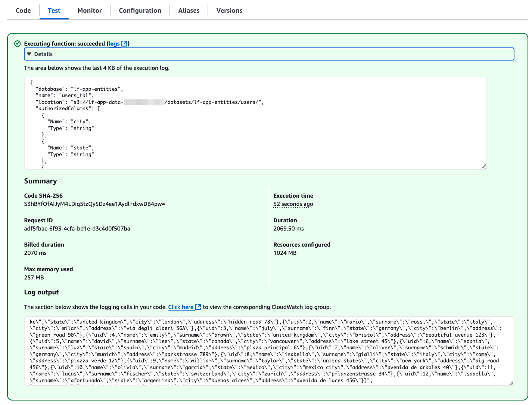The width and height of the screenshot is (532, 405).
Task: Click the 1024 MB resources configured value
Action: click(x=285, y=253)
